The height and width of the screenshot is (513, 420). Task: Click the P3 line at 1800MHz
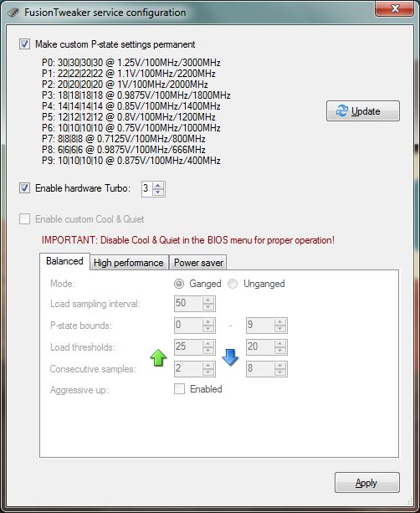pos(136,95)
